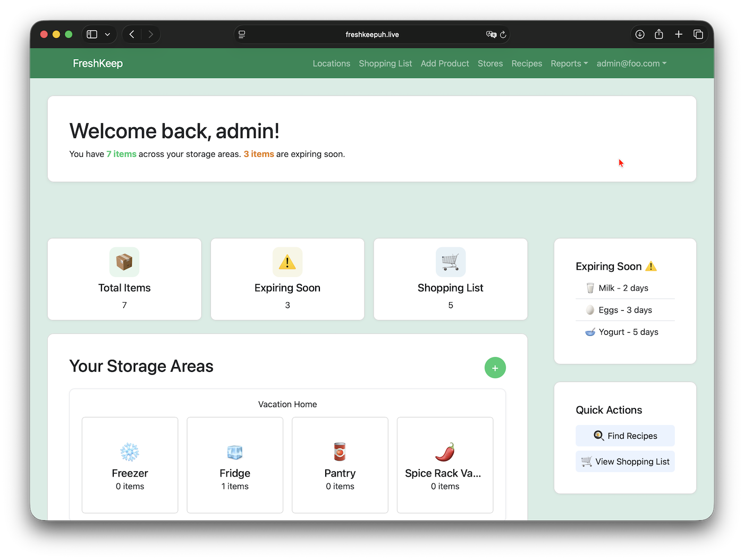Click the Find Recipes button
744x560 pixels.
(x=625, y=436)
